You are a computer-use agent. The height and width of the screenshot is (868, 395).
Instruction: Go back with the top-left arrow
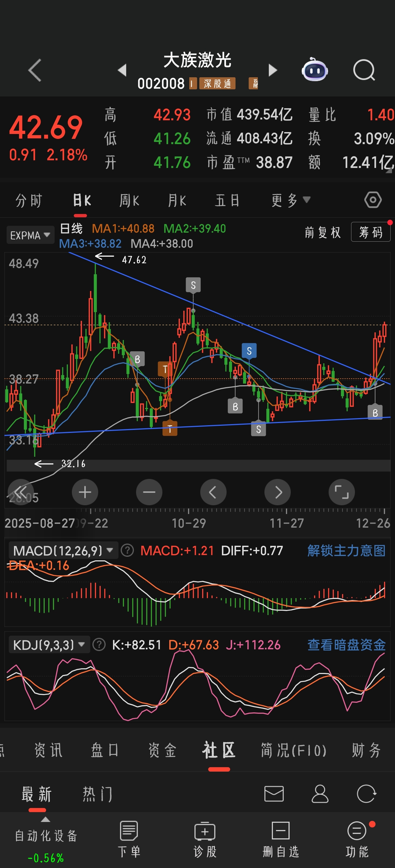click(35, 70)
